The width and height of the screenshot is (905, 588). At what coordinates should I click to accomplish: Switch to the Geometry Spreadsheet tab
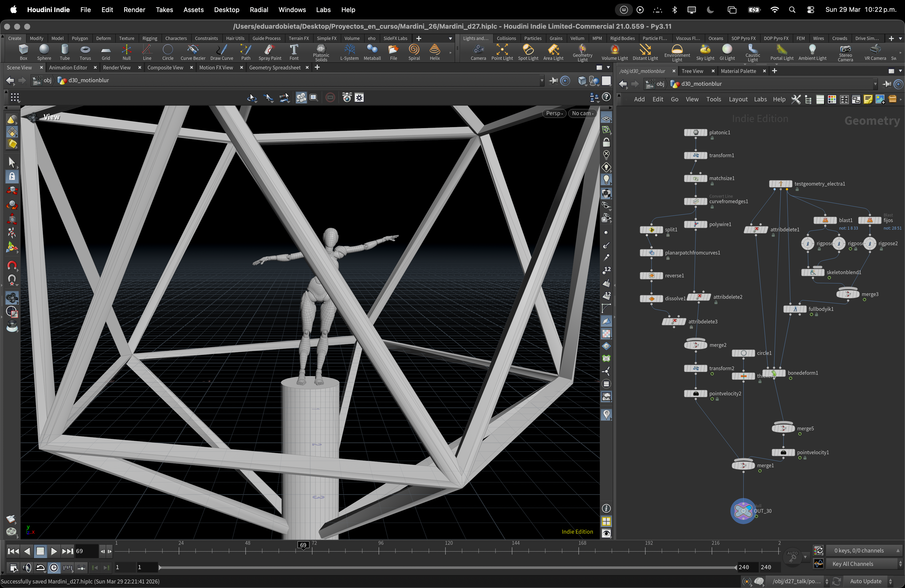[x=275, y=68]
